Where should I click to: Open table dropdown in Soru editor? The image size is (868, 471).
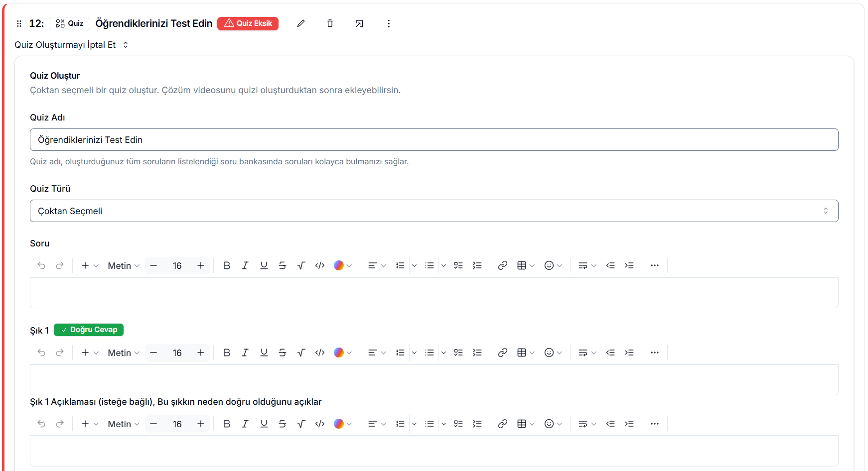click(x=526, y=265)
